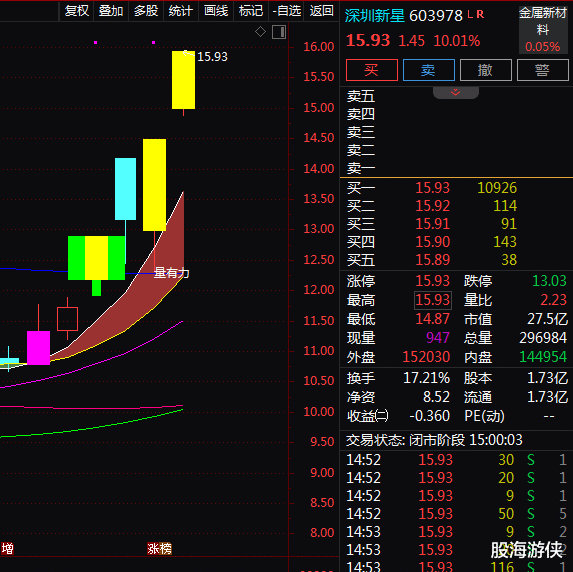Image resolution: width=573 pixels, height=572 pixels.
Task: Click the blue 卖 sell button
Action: 429,70
